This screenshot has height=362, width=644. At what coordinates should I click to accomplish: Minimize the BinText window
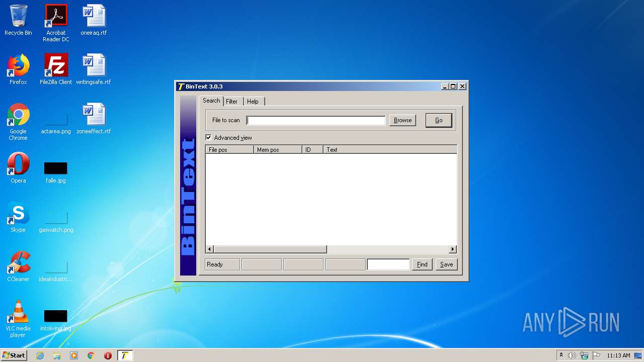point(445,86)
